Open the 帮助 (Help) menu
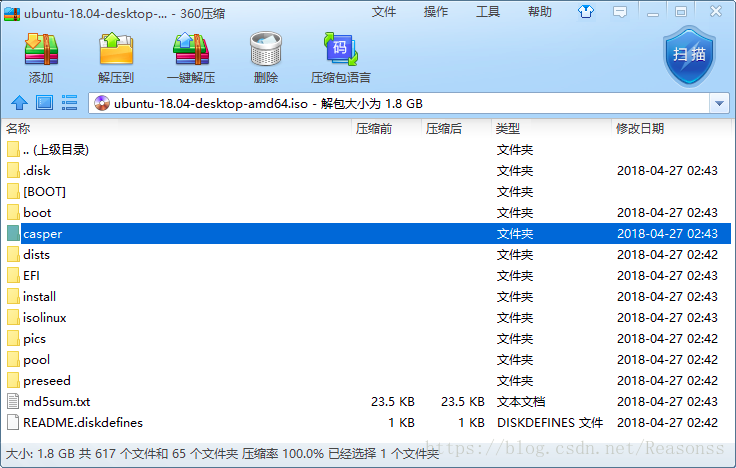The image size is (736, 468). [x=540, y=12]
